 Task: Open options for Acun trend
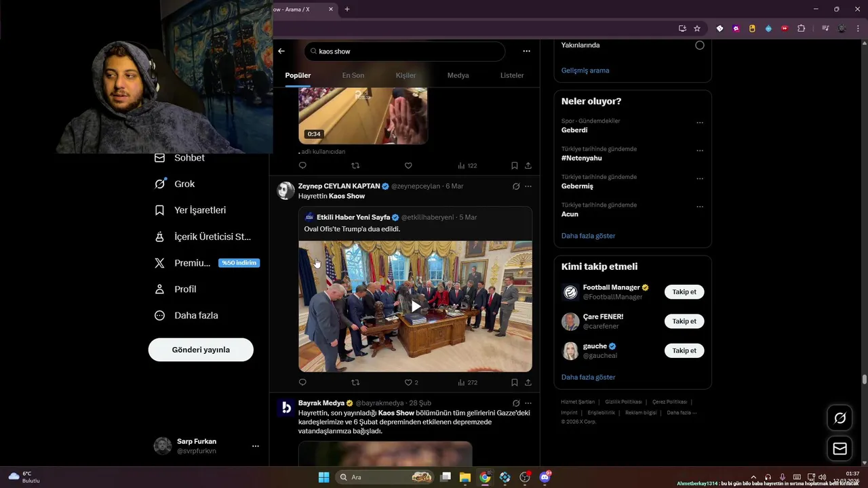(x=700, y=207)
